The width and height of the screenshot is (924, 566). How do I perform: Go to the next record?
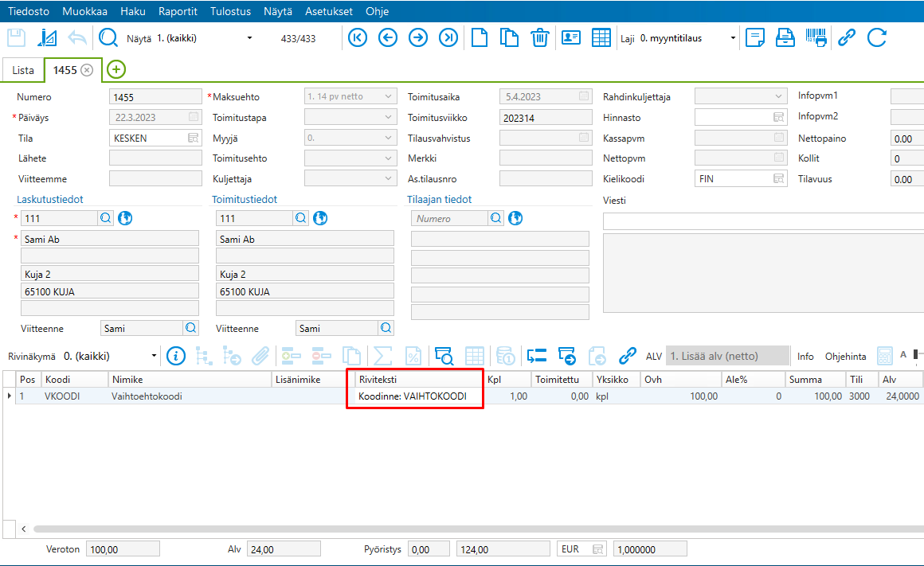418,37
